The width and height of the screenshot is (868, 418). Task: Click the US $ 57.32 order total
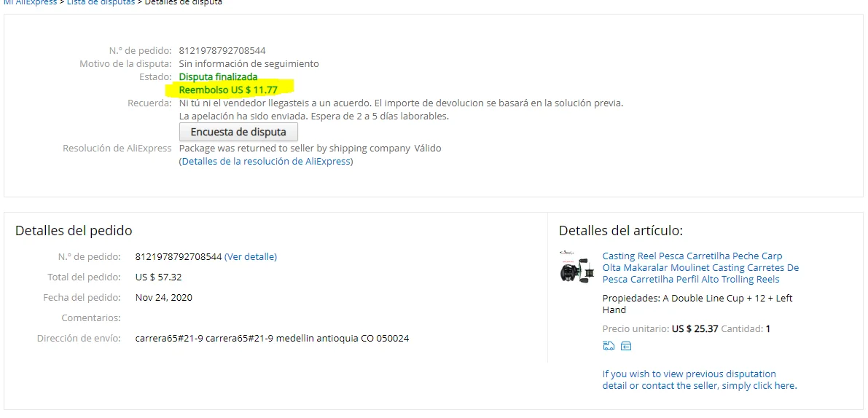click(158, 277)
